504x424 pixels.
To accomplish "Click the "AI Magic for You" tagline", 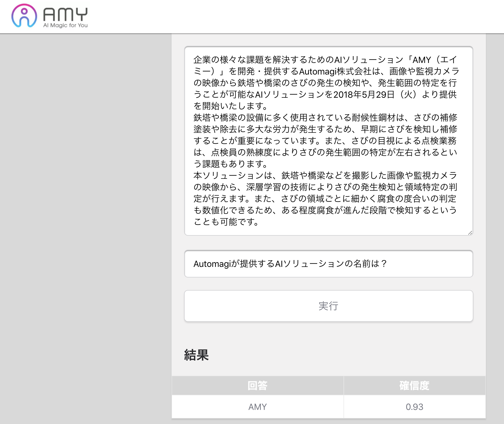I will (65, 25).
